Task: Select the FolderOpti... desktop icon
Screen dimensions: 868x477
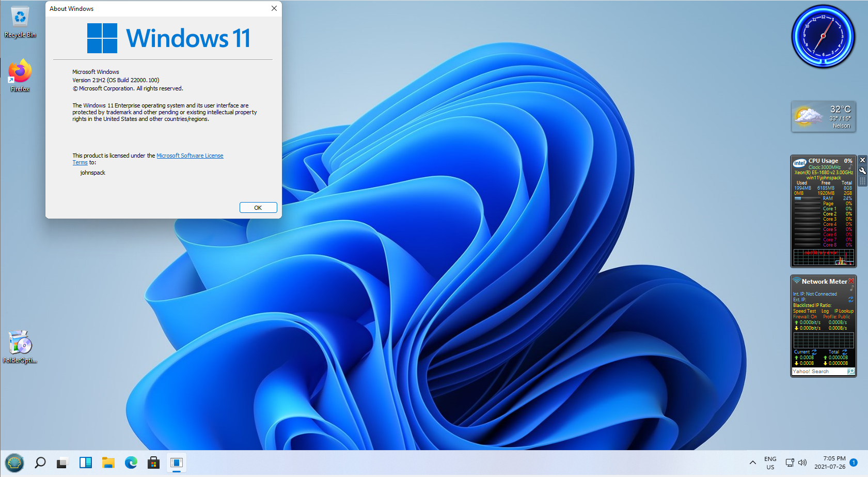Action: click(x=20, y=347)
